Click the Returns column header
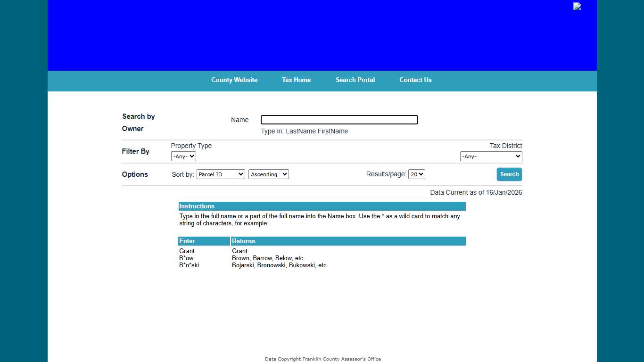This screenshot has width=644, height=362. [243, 241]
